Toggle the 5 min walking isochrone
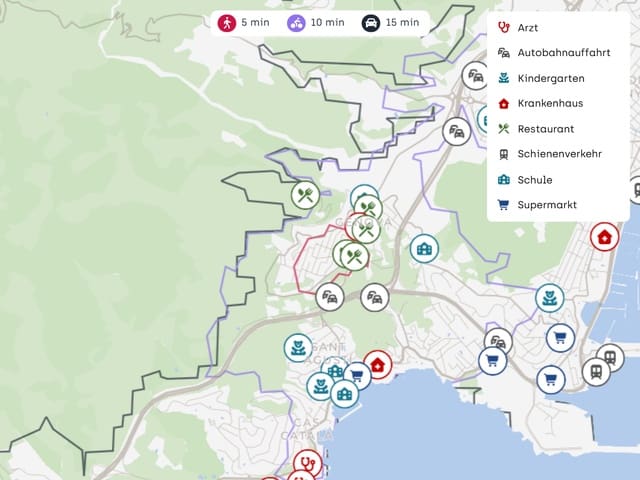This screenshot has width=640, height=480. click(x=244, y=22)
